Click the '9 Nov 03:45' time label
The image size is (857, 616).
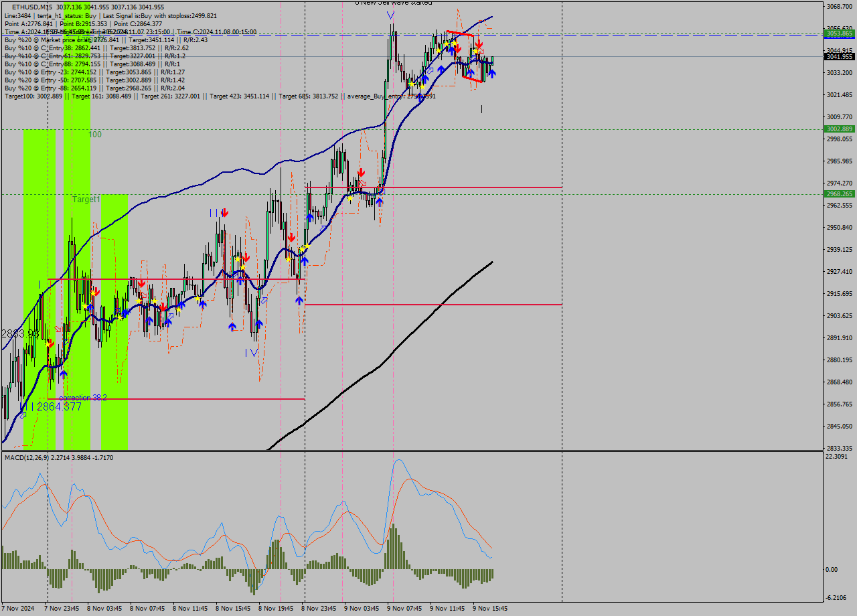coord(362,609)
